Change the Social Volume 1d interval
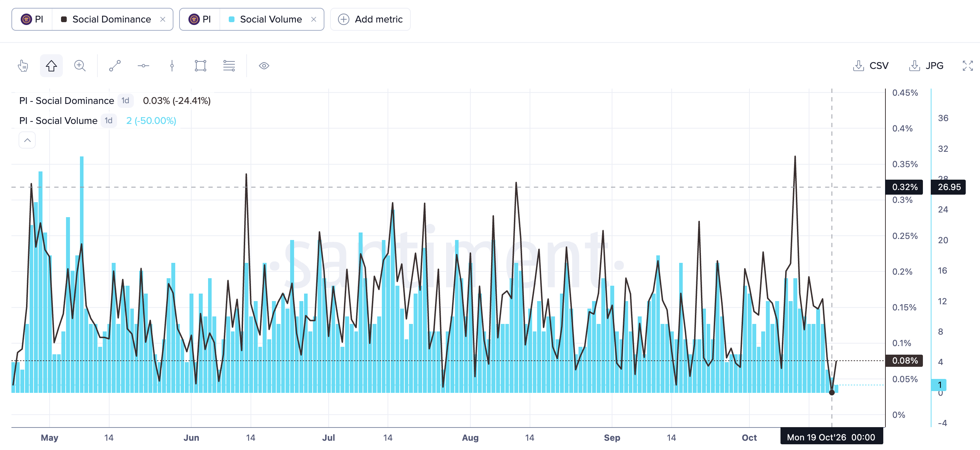Screen dimensions: 980x450 point(109,121)
